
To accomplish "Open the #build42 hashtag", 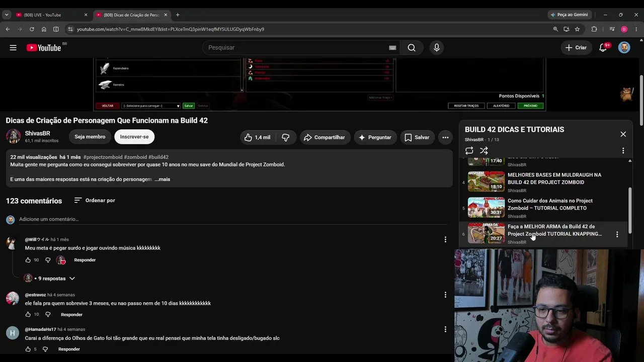I will [158, 157].
